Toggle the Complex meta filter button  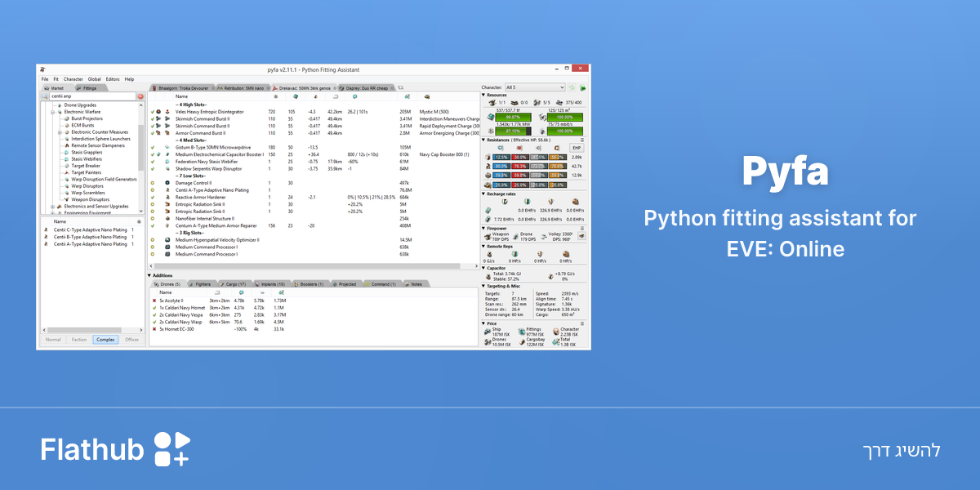point(105,340)
